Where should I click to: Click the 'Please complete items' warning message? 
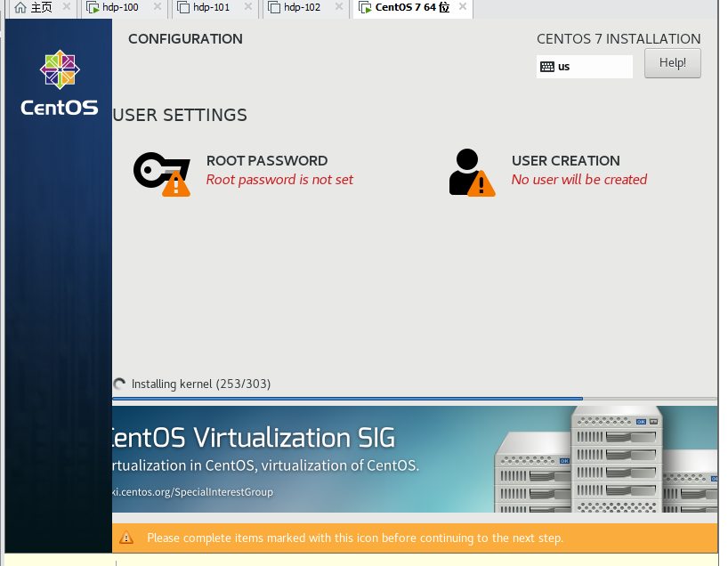(355, 538)
